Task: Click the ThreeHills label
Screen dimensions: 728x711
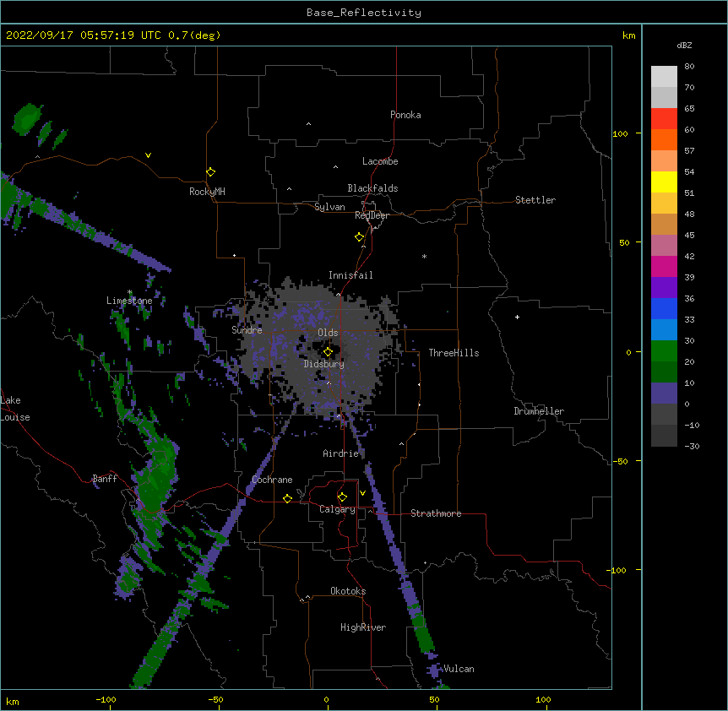Action: (454, 353)
